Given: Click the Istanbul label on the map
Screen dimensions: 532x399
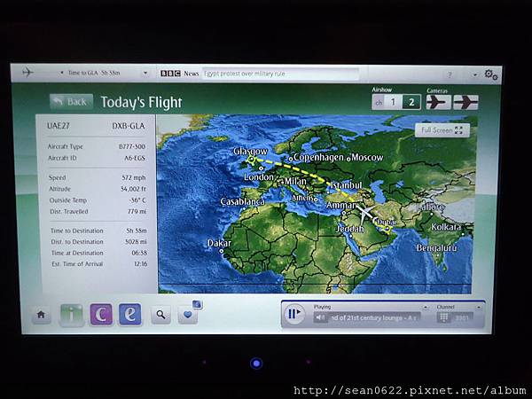Looking at the screenshot, I should coord(346,185).
